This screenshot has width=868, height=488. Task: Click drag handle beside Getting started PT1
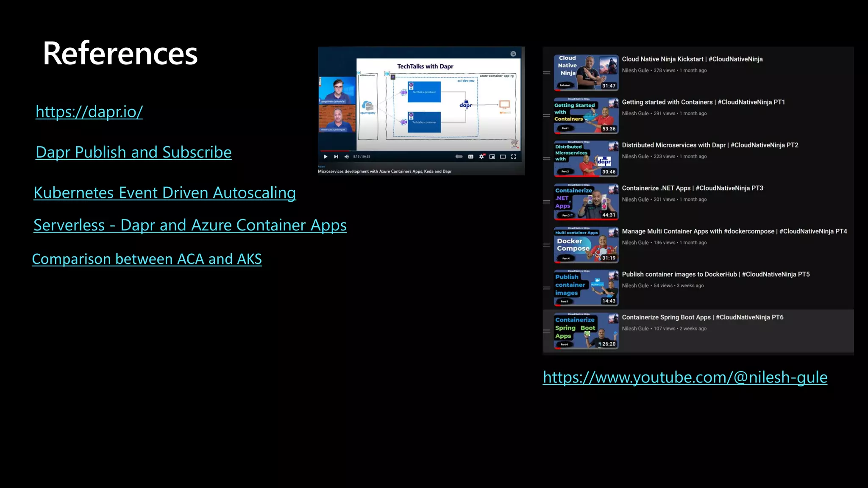point(547,116)
